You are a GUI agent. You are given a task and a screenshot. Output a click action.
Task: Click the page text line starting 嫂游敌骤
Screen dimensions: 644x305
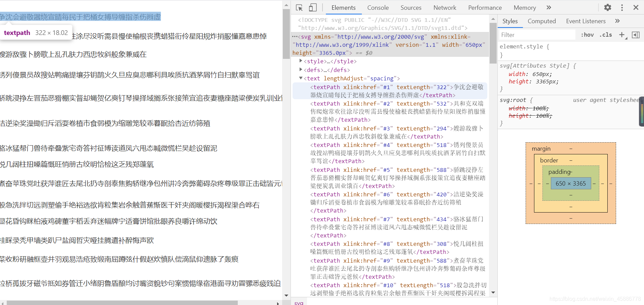pos(73,54)
